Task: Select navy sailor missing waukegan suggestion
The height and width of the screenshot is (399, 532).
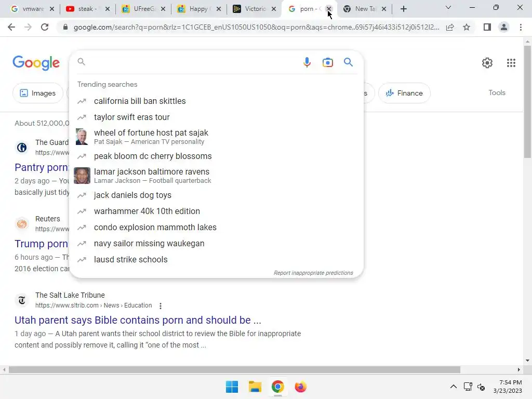Action: (x=217, y=243)
